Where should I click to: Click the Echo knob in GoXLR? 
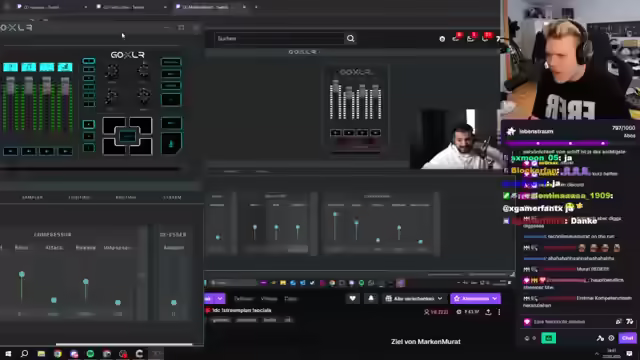click(111, 97)
